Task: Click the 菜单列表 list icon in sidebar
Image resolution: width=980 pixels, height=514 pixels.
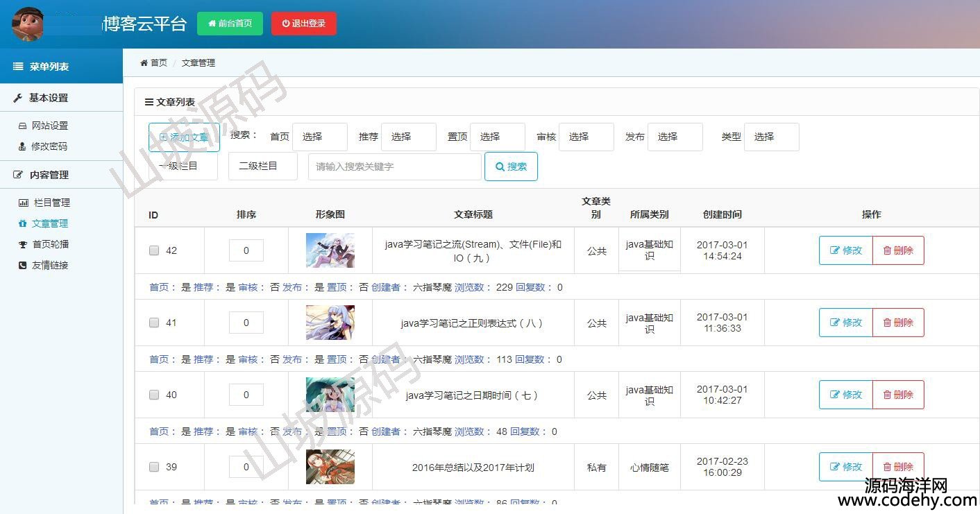Action: click(18, 67)
